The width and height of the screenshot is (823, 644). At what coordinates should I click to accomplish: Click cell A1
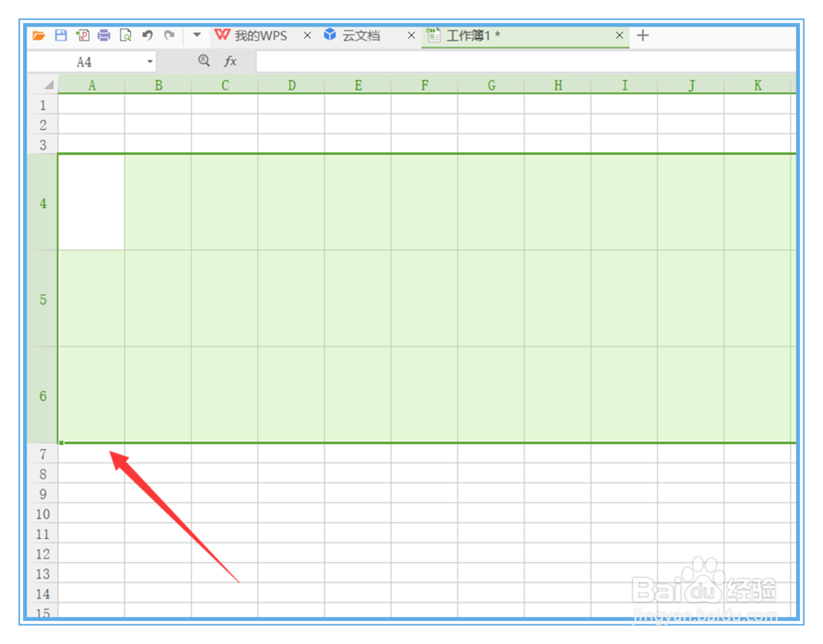(x=91, y=105)
